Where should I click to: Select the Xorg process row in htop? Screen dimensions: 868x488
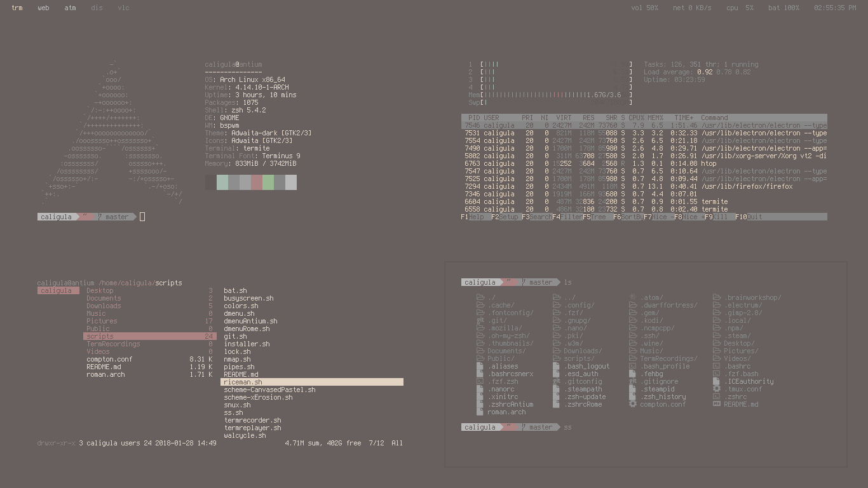644,156
